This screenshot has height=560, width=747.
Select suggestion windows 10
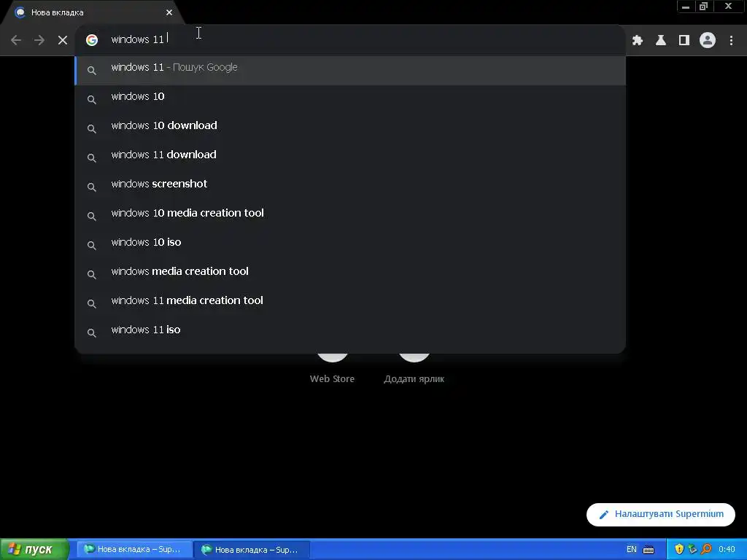point(350,99)
